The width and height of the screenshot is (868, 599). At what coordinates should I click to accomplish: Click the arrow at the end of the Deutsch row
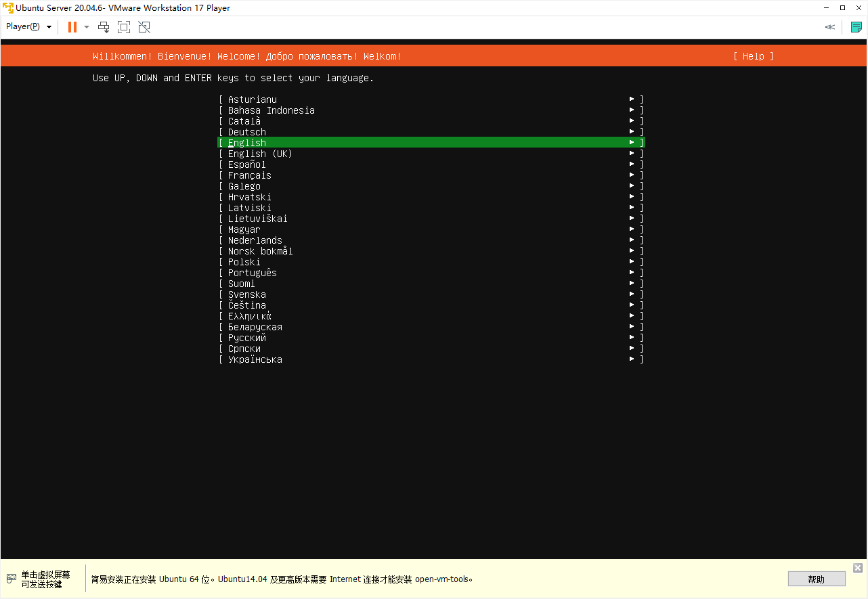[x=632, y=132]
